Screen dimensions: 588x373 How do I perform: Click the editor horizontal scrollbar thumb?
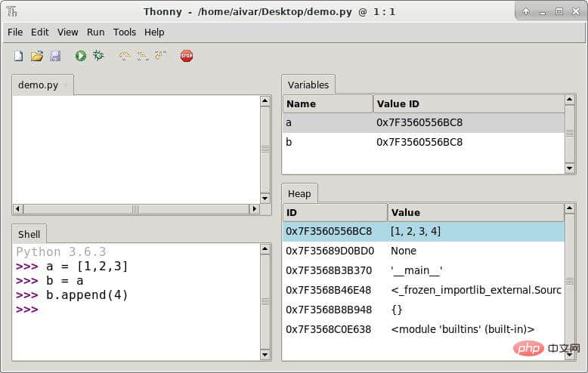[136, 208]
